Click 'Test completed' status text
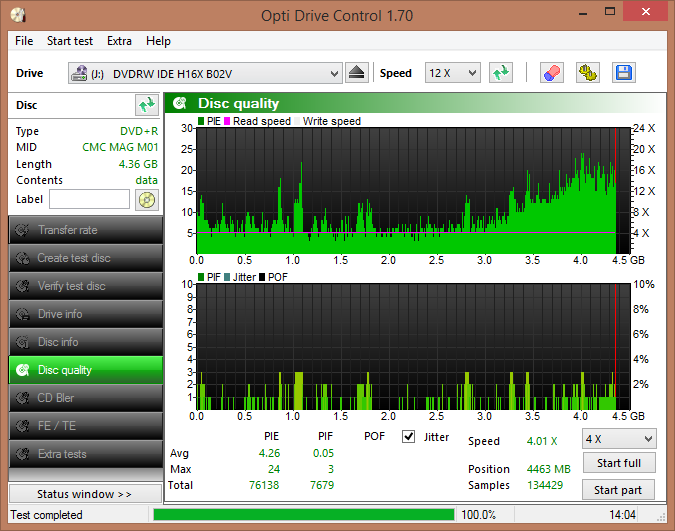Screen dimensions: 675x531 click(x=46, y=515)
